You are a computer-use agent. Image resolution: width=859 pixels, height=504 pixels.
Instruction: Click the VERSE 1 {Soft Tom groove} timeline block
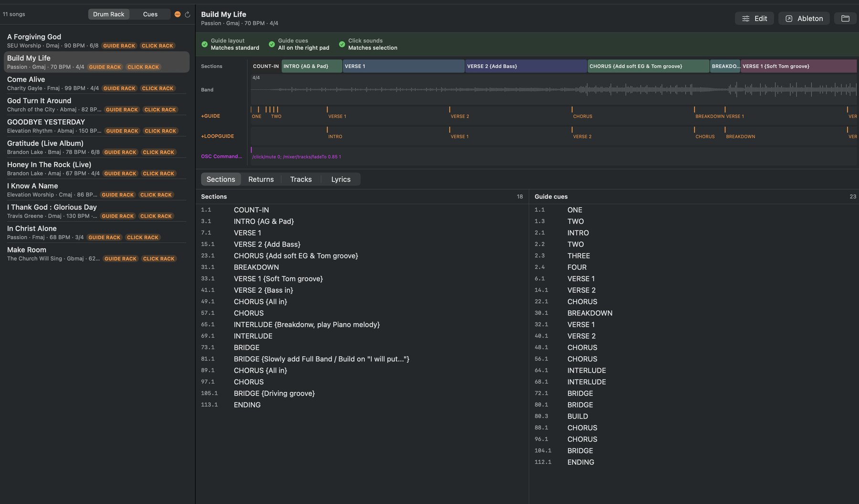coord(798,66)
